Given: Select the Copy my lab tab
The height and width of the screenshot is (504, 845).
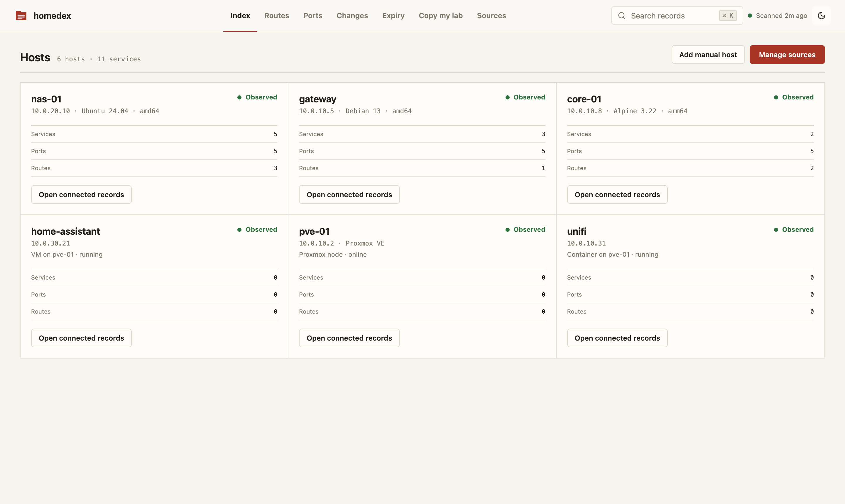Looking at the screenshot, I should 441,16.
